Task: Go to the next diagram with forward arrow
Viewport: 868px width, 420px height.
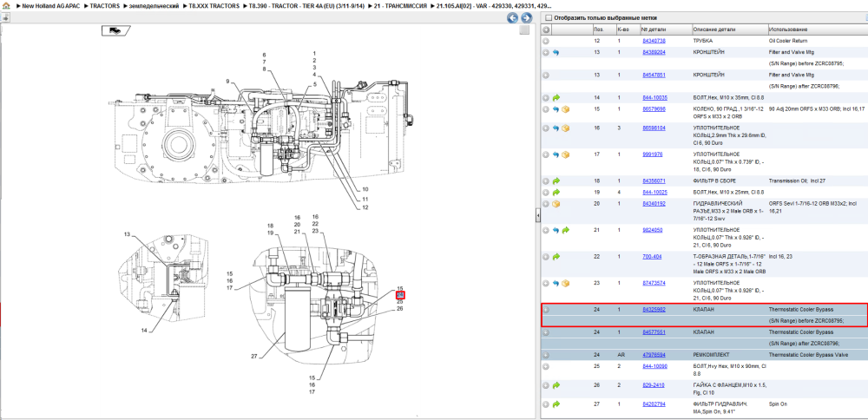Action: pyautogui.click(x=526, y=18)
